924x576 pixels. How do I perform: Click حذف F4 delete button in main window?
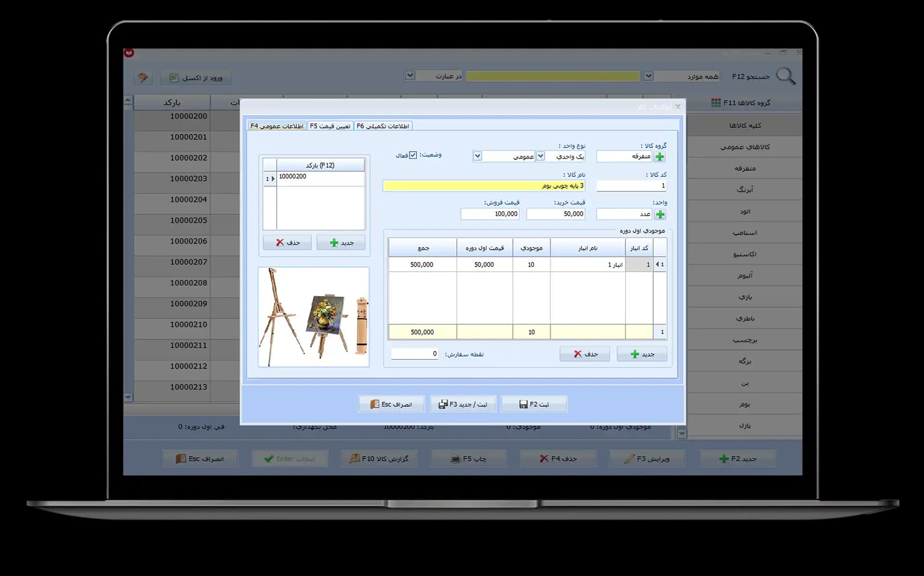pyautogui.click(x=558, y=458)
